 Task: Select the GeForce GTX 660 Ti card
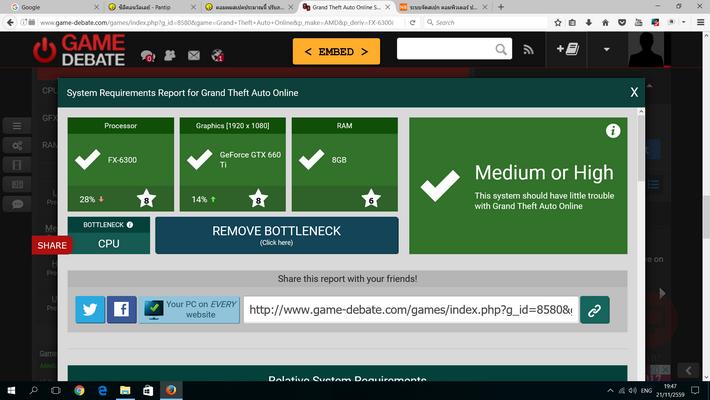[233, 164]
